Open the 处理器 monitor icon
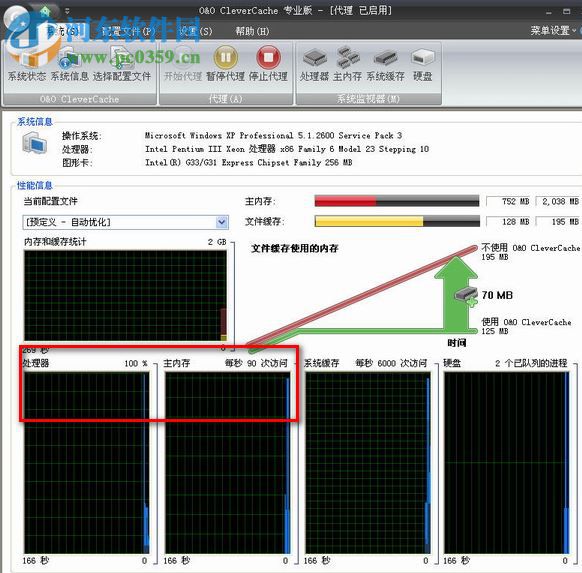This screenshot has height=573, width=582. [314, 64]
